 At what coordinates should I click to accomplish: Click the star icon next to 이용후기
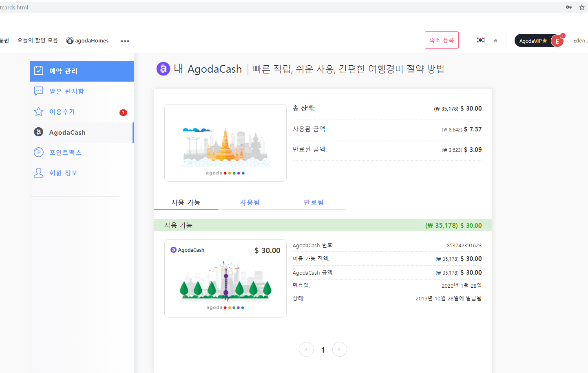[38, 111]
